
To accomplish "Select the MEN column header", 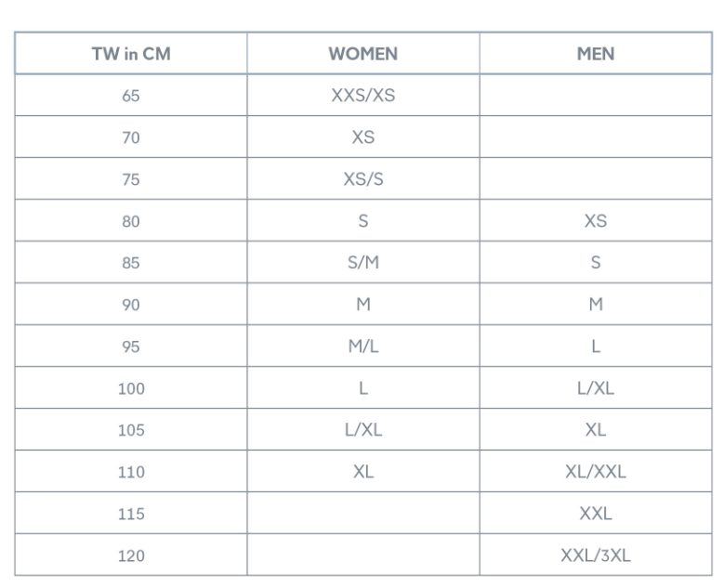I will pyautogui.click(x=596, y=54).
